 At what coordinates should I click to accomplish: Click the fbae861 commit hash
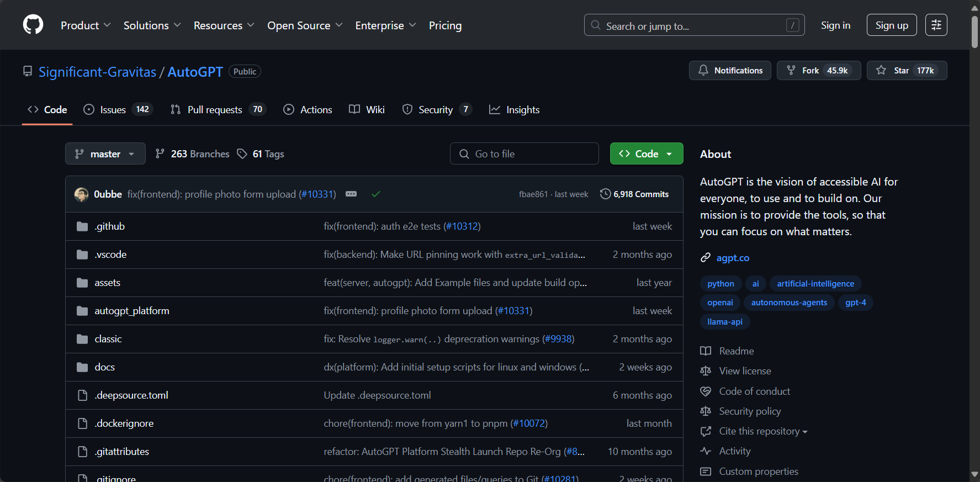tap(533, 194)
